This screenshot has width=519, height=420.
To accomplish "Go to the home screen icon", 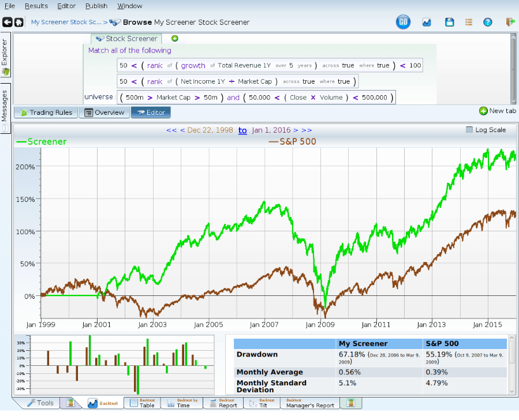I will click(19, 22).
